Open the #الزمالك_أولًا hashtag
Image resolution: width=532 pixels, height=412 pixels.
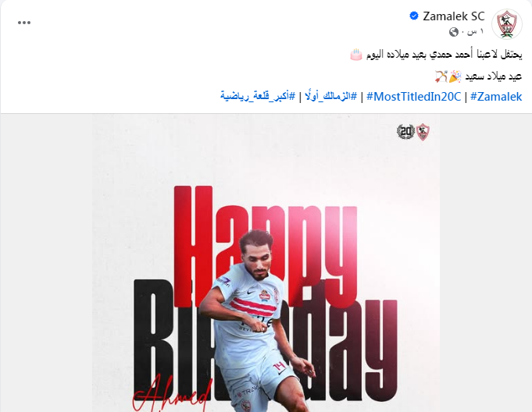(330, 97)
